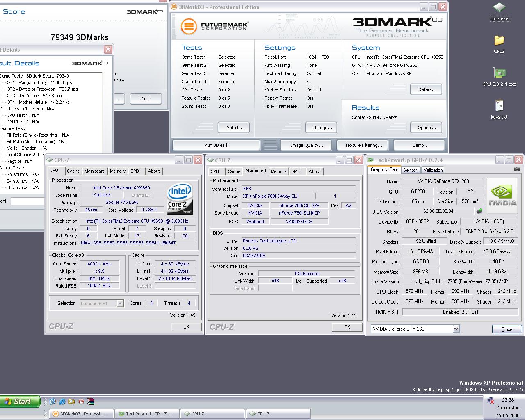Open the Memory tab in right CPU-Z window
This screenshot has height=420, width=525.
click(278, 171)
